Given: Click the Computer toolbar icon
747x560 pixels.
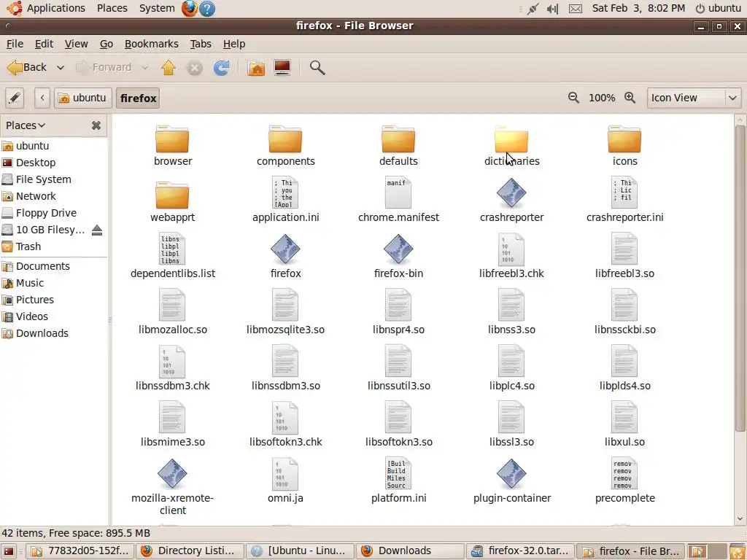Looking at the screenshot, I should 282,68.
